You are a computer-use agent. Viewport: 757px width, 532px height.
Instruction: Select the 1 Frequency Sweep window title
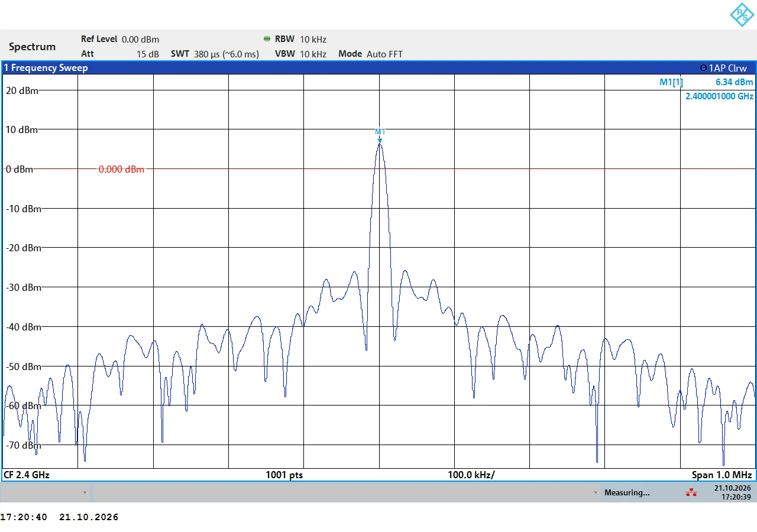[46, 68]
